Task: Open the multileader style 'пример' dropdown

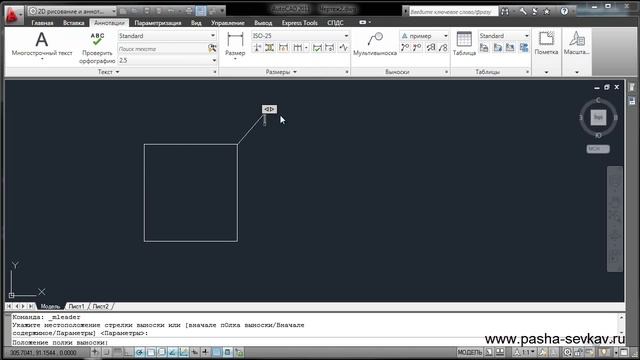Action: [x=424, y=36]
